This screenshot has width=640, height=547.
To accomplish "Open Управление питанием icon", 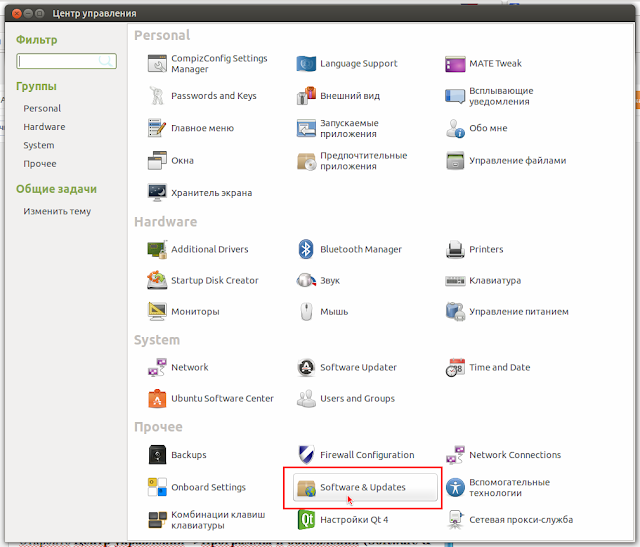I will 455,311.
